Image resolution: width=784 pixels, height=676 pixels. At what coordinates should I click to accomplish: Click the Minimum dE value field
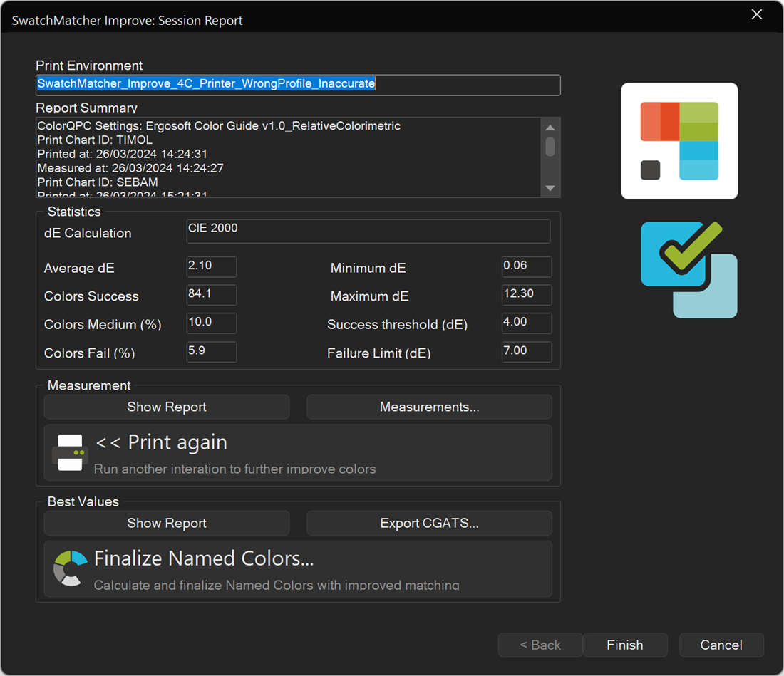point(527,267)
